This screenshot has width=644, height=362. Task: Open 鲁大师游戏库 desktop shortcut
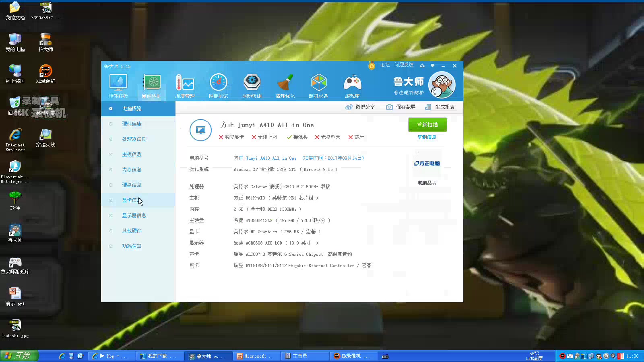coord(15,265)
